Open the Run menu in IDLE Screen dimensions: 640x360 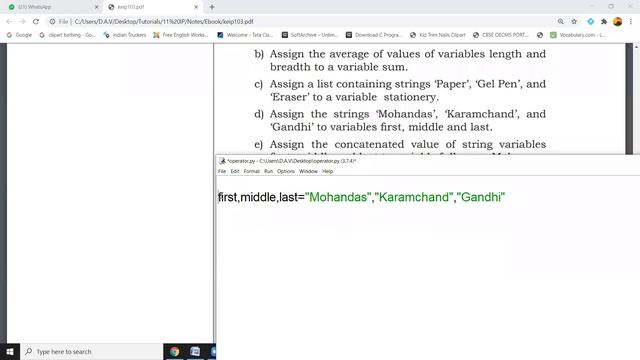(268, 171)
